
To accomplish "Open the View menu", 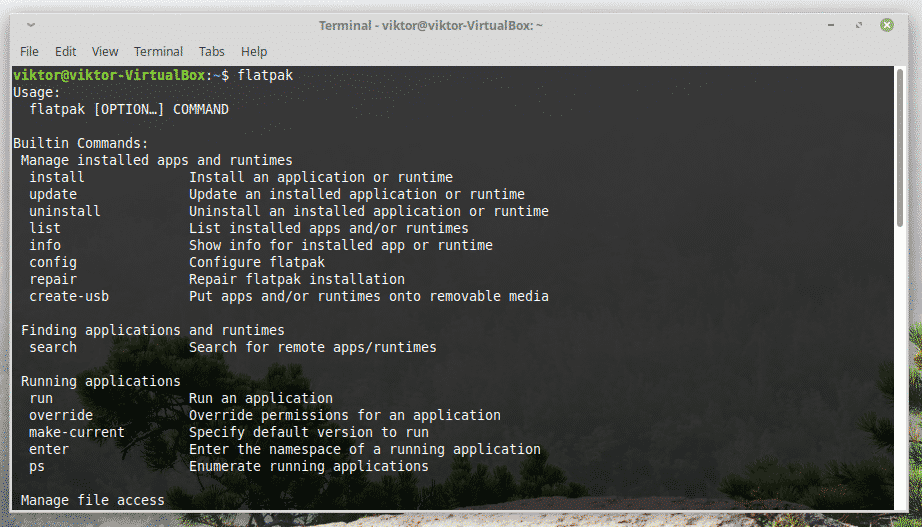I will tap(105, 52).
